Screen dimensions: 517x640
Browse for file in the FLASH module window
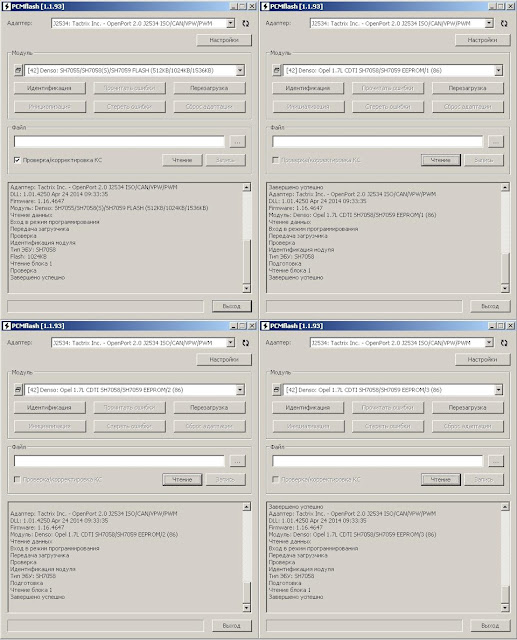click(237, 142)
